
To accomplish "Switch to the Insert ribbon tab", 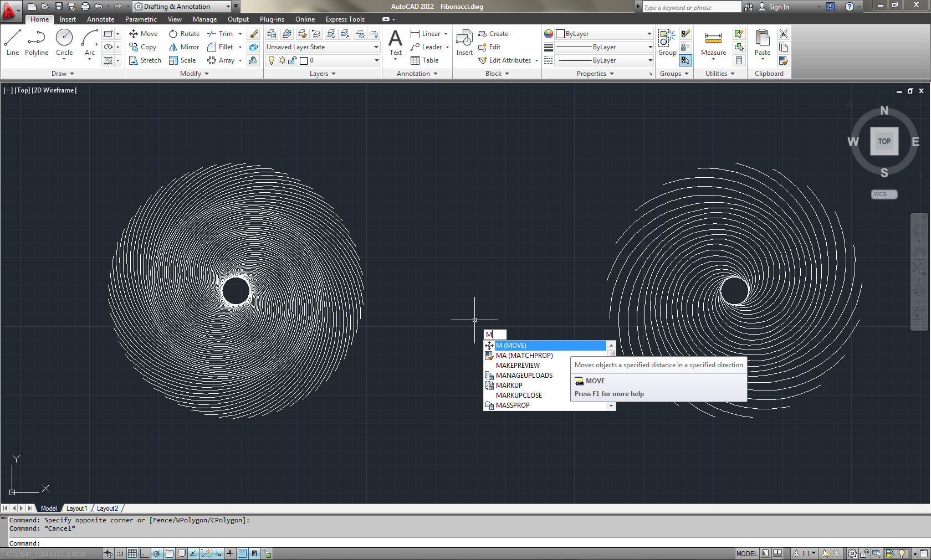I will pyautogui.click(x=68, y=19).
